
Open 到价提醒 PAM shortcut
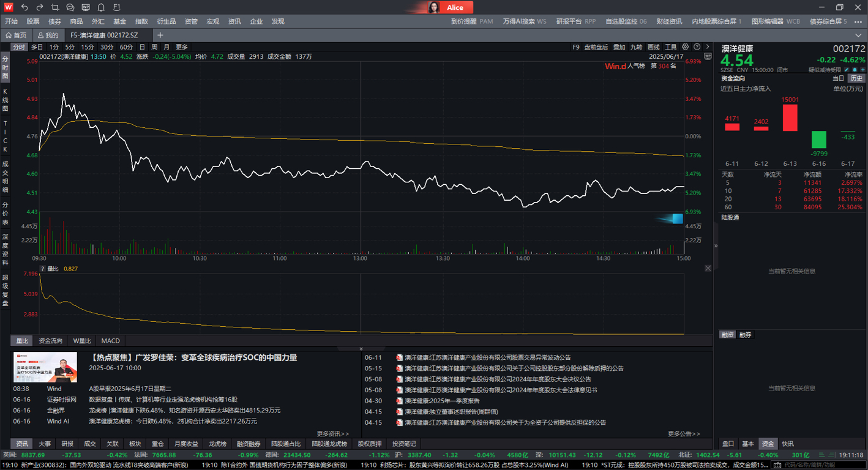tap(472, 21)
